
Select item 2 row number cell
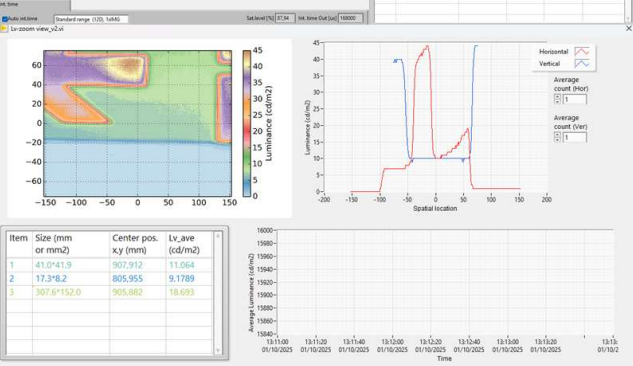click(x=19, y=279)
